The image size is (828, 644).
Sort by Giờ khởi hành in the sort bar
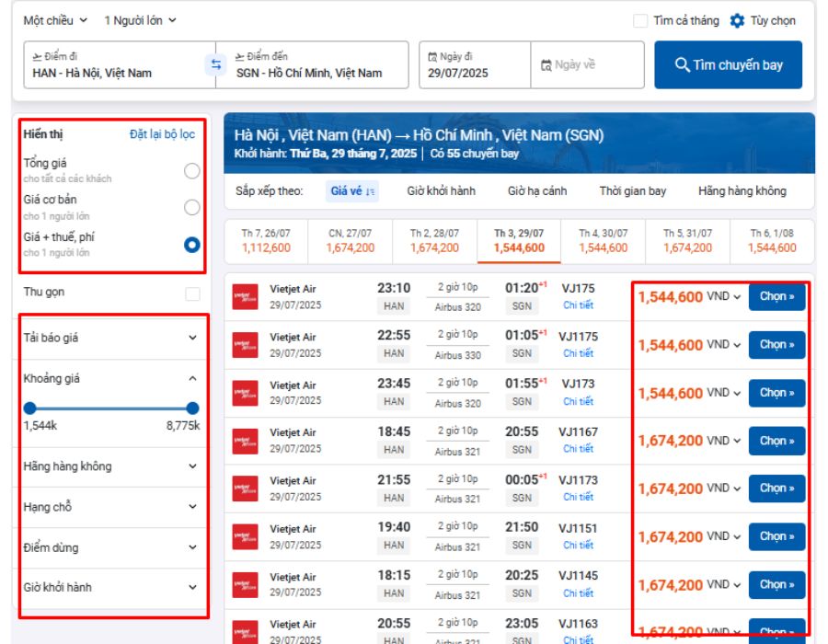[441, 191]
